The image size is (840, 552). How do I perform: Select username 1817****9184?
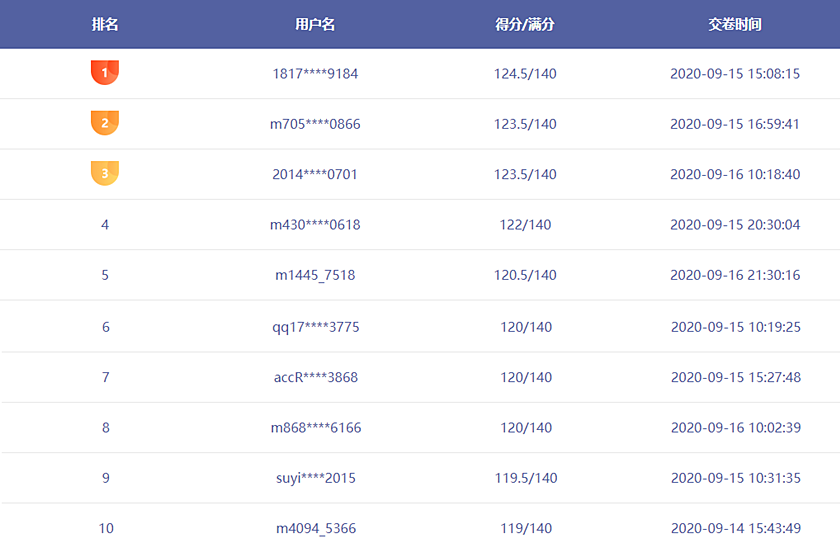tap(315, 74)
